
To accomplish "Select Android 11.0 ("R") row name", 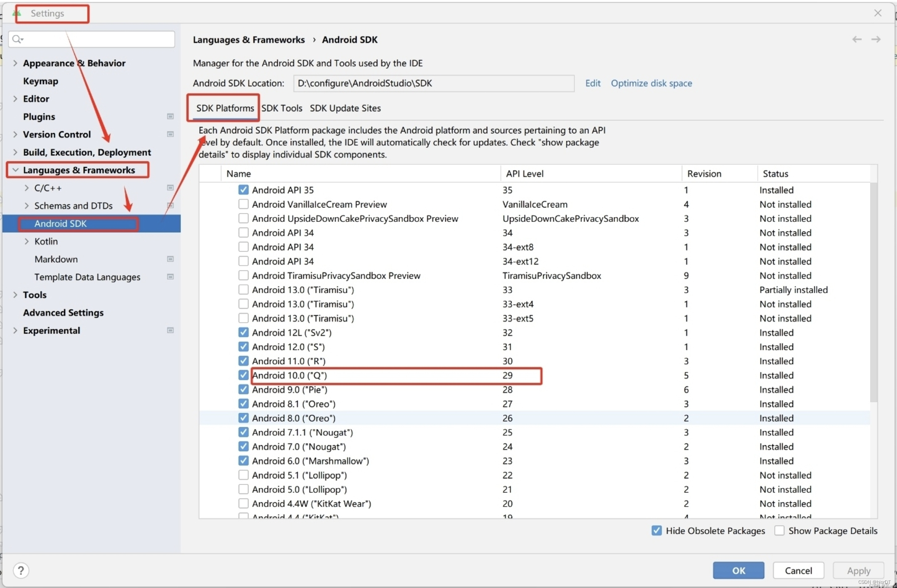I will 289,361.
